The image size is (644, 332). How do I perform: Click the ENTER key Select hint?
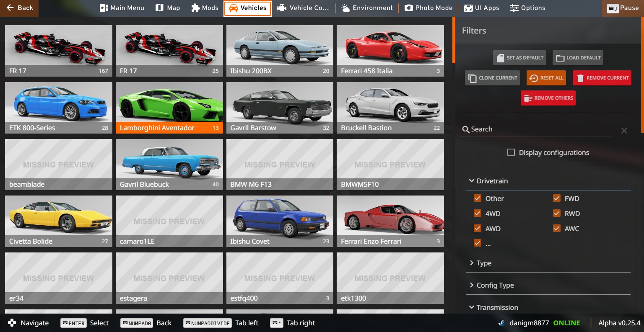pos(74,323)
